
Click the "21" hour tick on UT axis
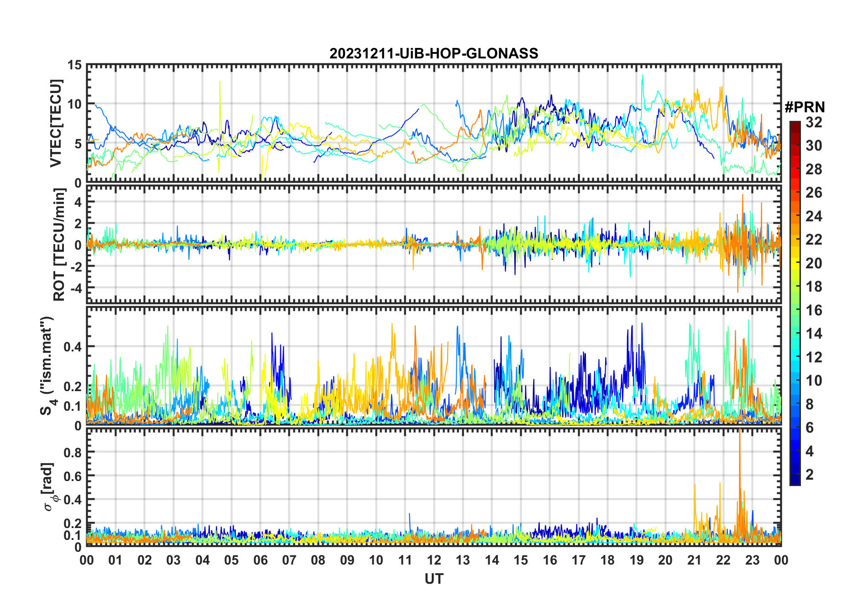[694, 560]
